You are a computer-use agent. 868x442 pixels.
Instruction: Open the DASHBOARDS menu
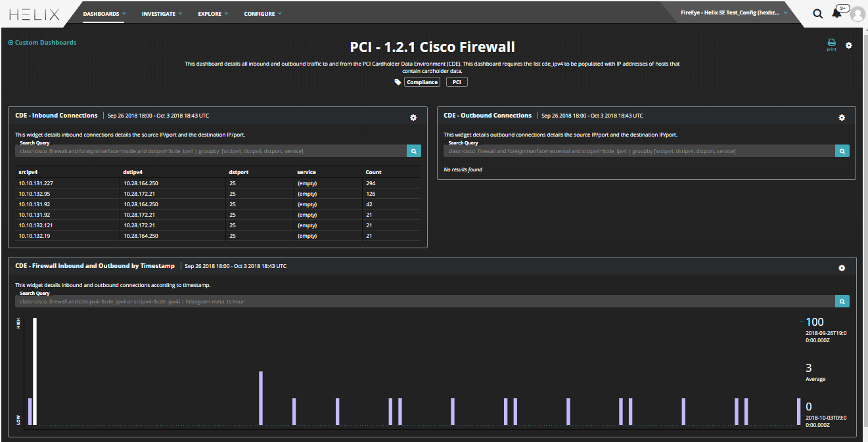point(104,14)
